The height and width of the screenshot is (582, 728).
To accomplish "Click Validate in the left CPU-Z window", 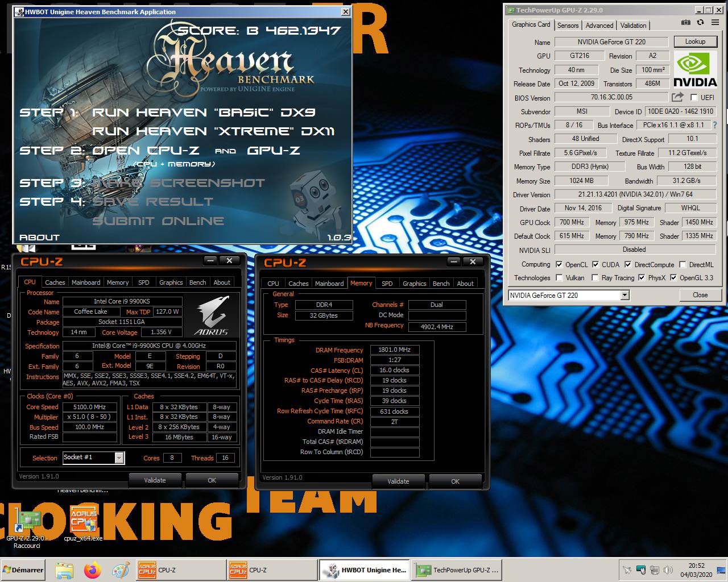I will click(155, 480).
